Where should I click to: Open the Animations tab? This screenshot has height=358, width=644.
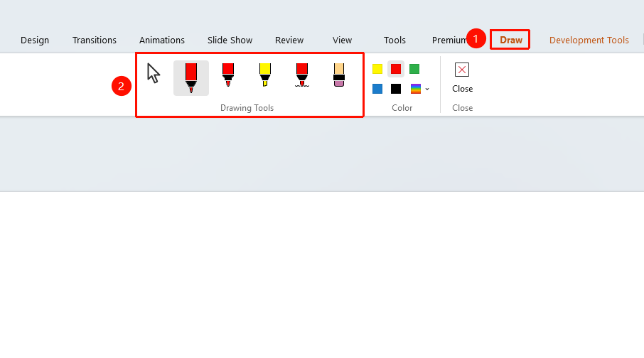tap(162, 40)
